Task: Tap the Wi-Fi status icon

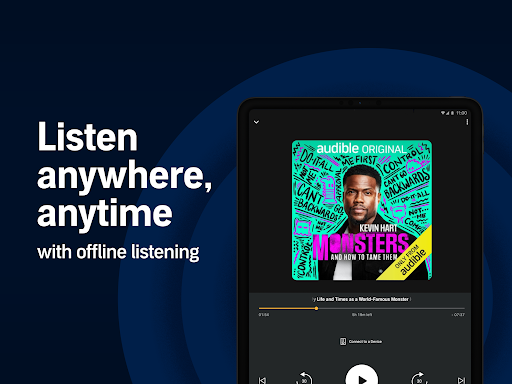Action: pos(443,113)
